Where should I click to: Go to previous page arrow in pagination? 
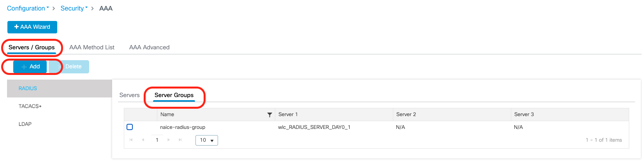(143, 140)
